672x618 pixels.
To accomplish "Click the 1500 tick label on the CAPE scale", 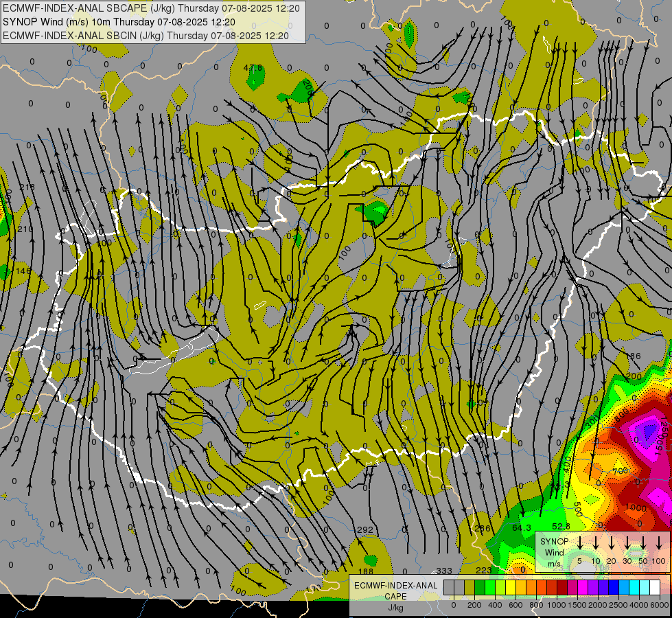I will (577, 605).
